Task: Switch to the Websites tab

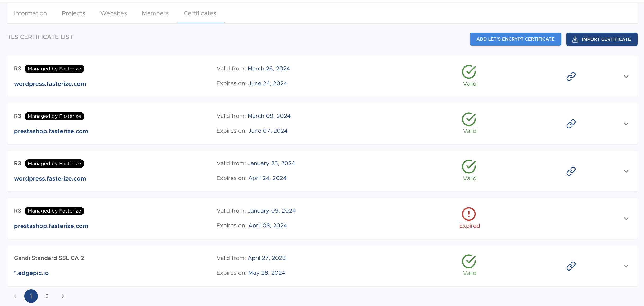Action: coord(113,13)
